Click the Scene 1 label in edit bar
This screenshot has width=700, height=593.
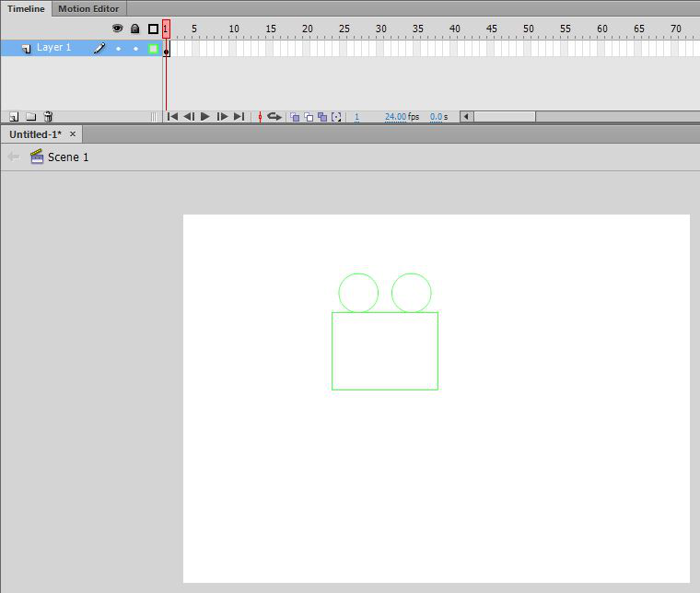pos(68,157)
